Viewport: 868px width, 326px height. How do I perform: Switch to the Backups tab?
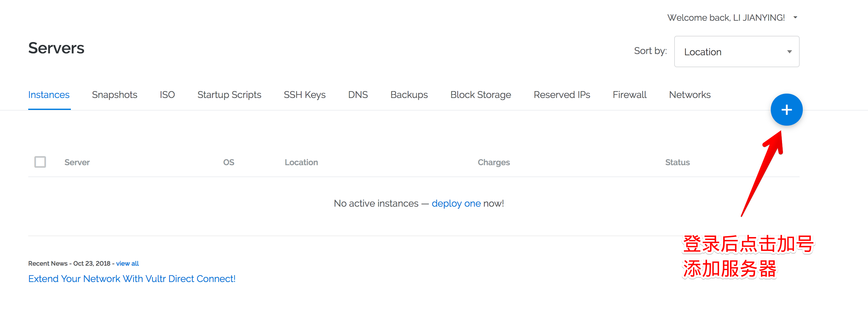[x=409, y=95]
